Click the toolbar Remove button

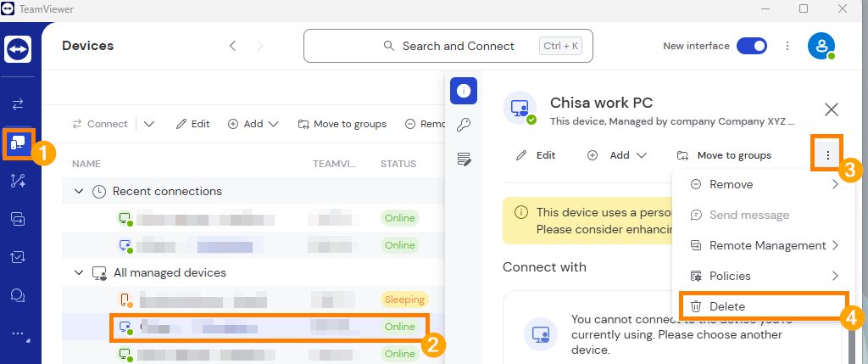[x=425, y=124]
